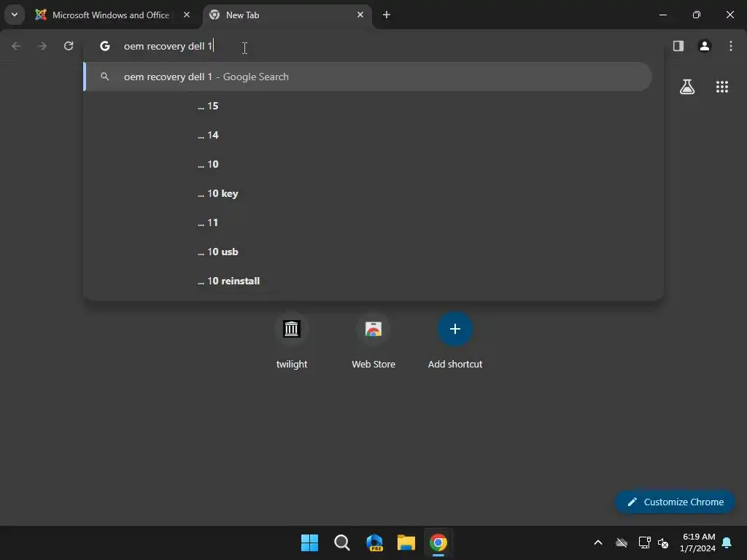Select the New Tab tab
The height and width of the screenshot is (560, 747).
(x=287, y=15)
